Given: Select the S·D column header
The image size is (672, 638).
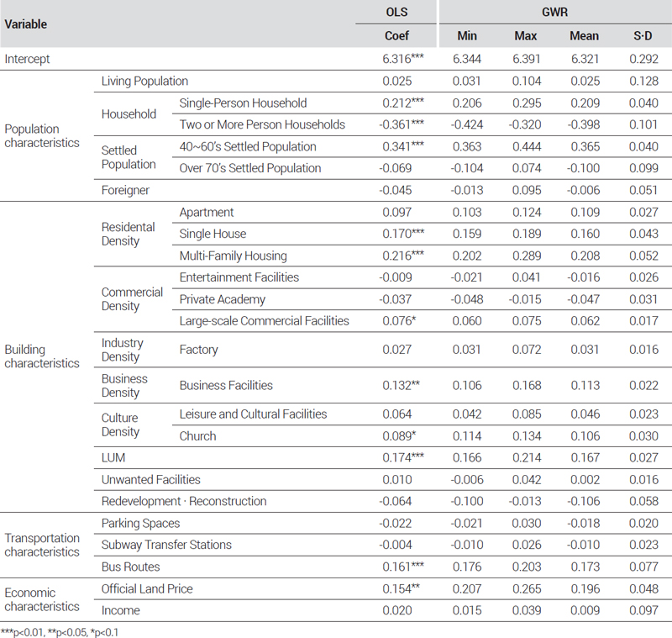Looking at the screenshot, I should click(x=643, y=36).
